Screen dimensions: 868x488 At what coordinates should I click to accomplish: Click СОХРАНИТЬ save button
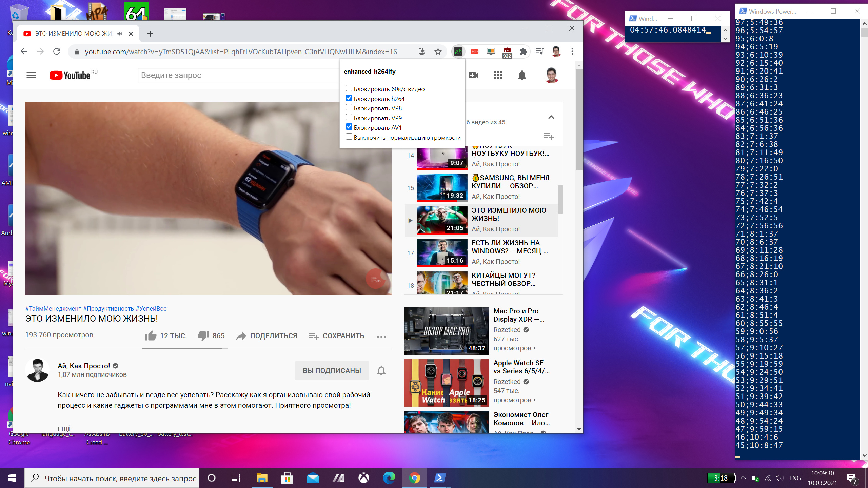336,336
